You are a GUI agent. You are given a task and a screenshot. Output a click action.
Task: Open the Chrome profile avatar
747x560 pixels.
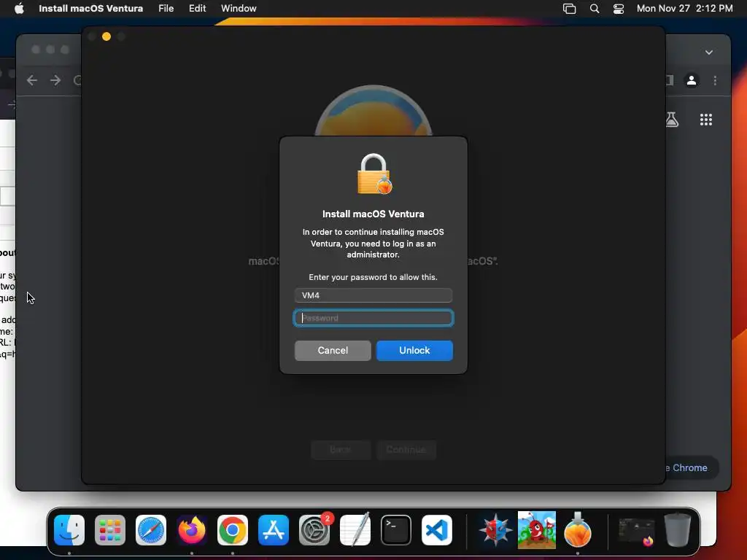click(x=692, y=80)
